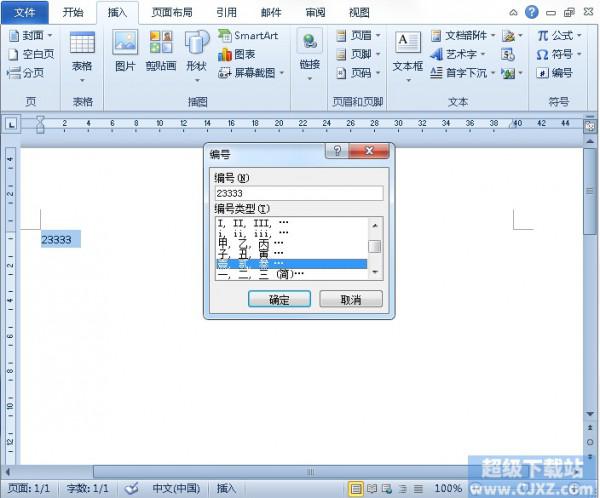Screen dimensions: 600x498
Task: Expand the cover page (封面) dropdown arrow
Action: 50,36
